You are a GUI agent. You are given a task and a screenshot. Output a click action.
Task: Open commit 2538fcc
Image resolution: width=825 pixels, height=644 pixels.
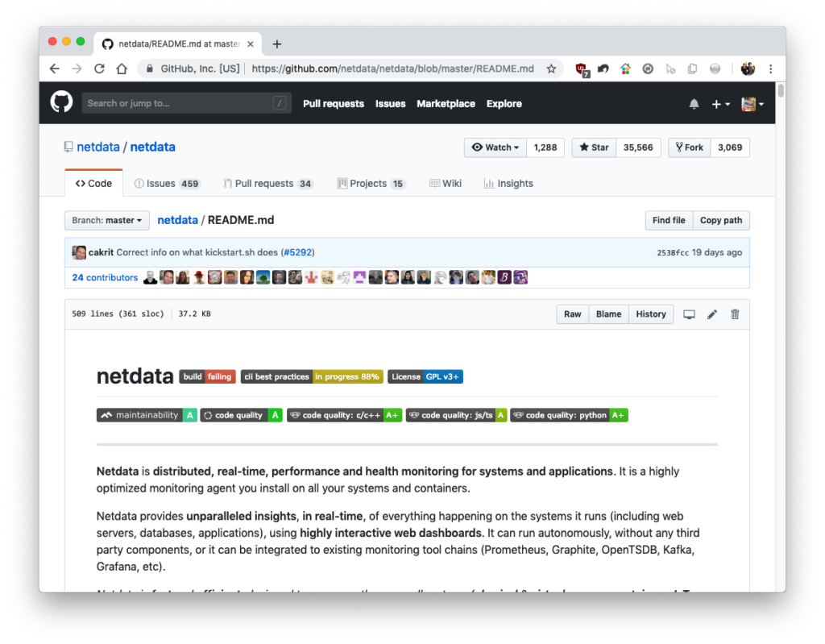(x=673, y=253)
